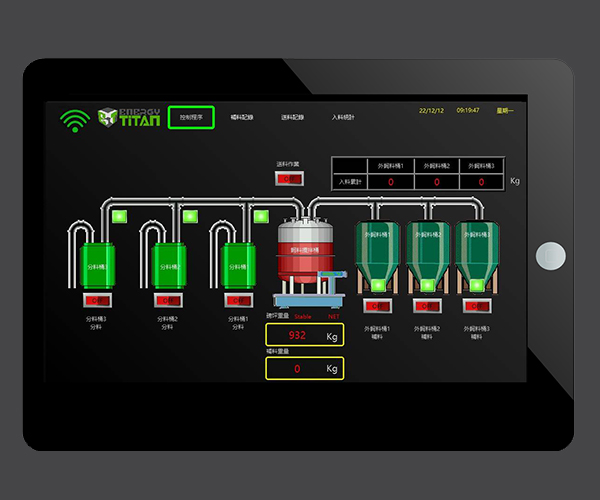Switch to the 入料統計 tab
The width and height of the screenshot is (600, 500).
tap(343, 117)
